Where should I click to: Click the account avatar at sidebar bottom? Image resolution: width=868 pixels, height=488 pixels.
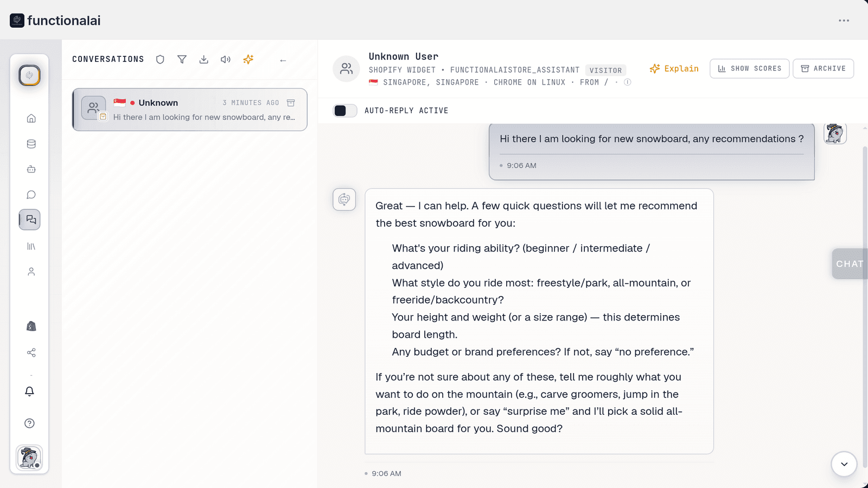tap(29, 458)
